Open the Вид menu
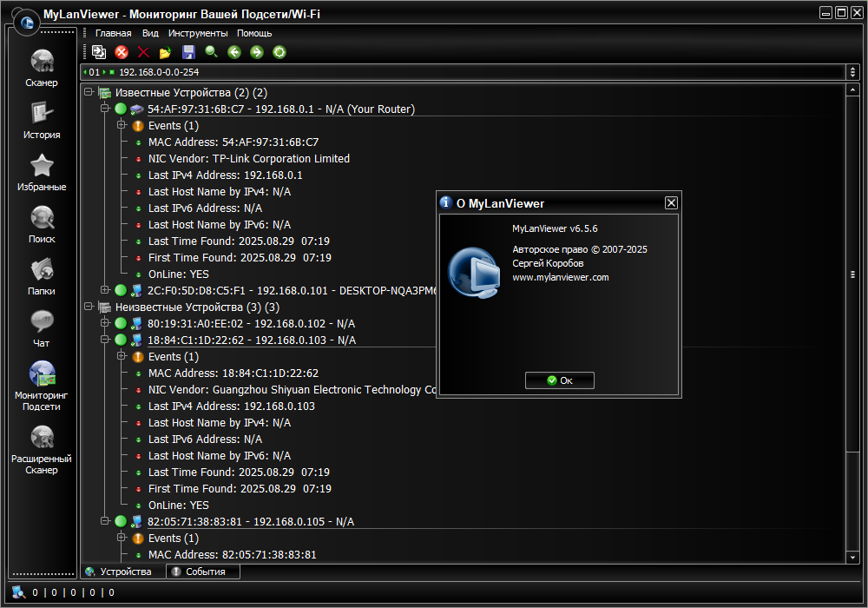 [x=150, y=33]
